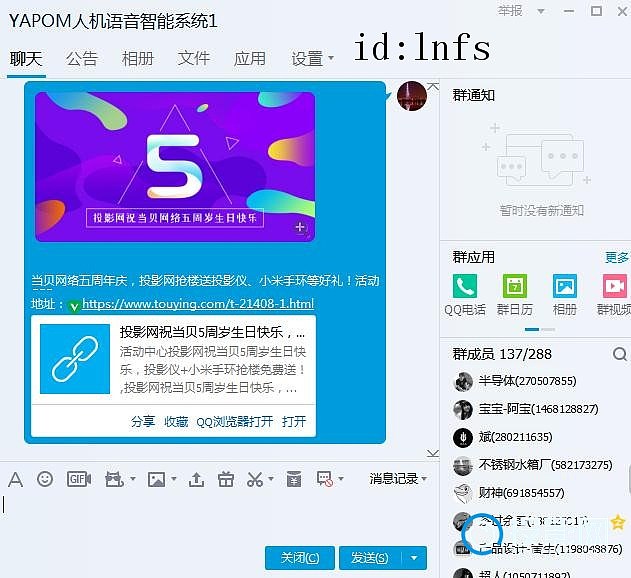Switch to the 文件 tab

coord(194,59)
